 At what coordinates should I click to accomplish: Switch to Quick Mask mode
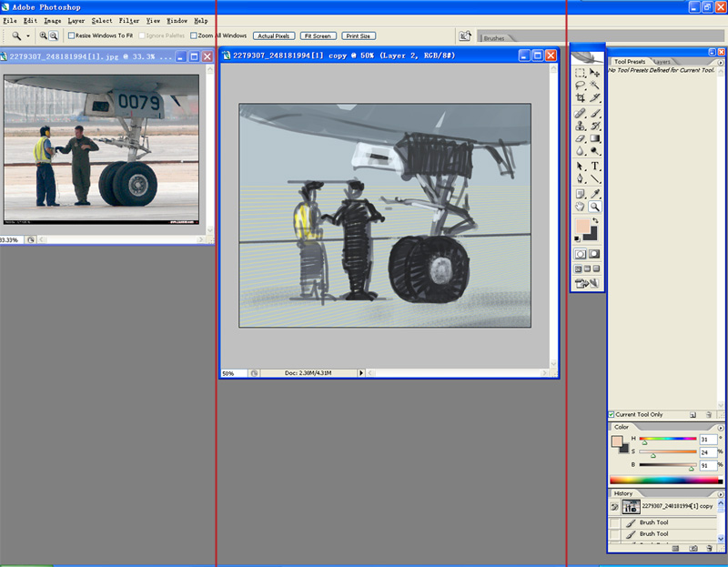(x=594, y=254)
